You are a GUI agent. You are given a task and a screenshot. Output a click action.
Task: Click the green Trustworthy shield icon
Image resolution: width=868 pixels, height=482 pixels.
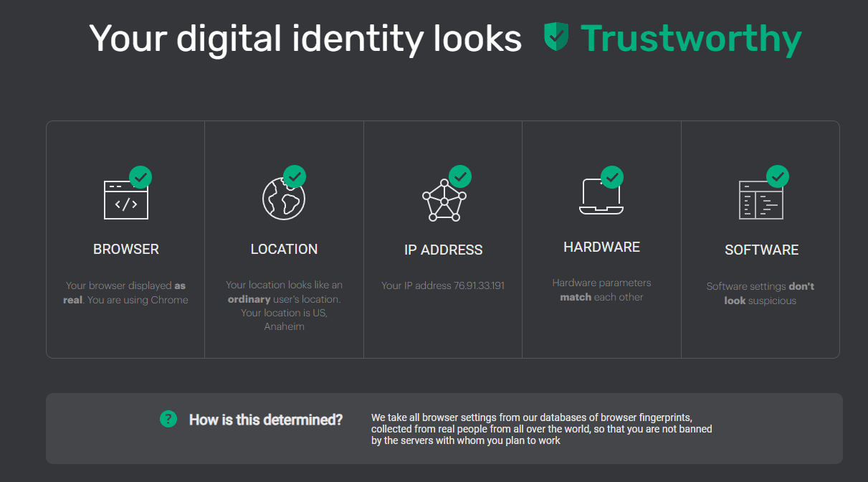555,36
